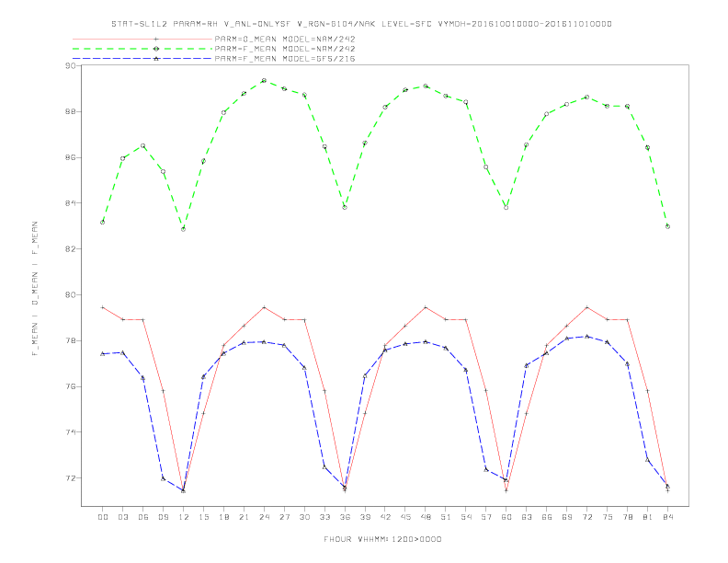Click green NAM circle marker at hour 84

tap(667, 226)
